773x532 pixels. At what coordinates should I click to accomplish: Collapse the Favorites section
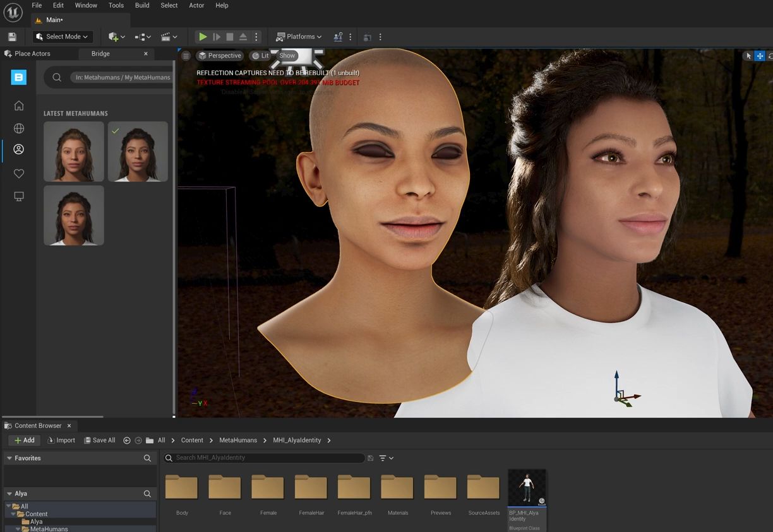(x=9, y=458)
